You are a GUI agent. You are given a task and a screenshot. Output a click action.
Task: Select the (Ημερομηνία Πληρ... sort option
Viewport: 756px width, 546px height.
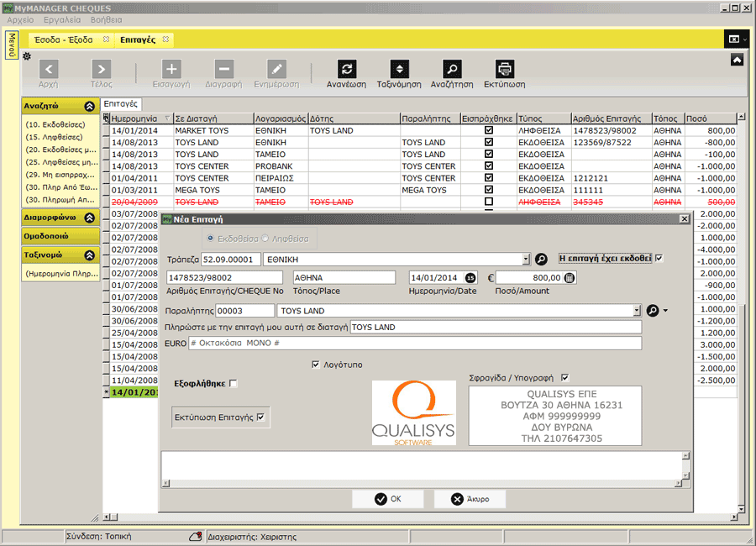click(61, 274)
